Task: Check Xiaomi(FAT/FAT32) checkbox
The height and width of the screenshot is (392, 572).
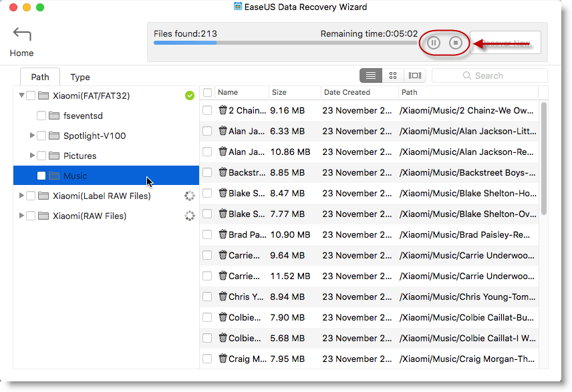Action: point(31,95)
